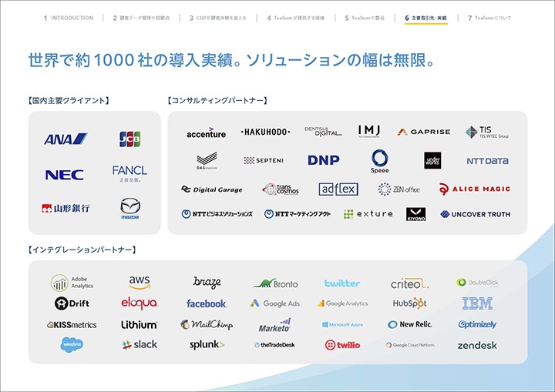
Task: Click the ZEN office logo
Action: pyautogui.click(x=399, y=189)
